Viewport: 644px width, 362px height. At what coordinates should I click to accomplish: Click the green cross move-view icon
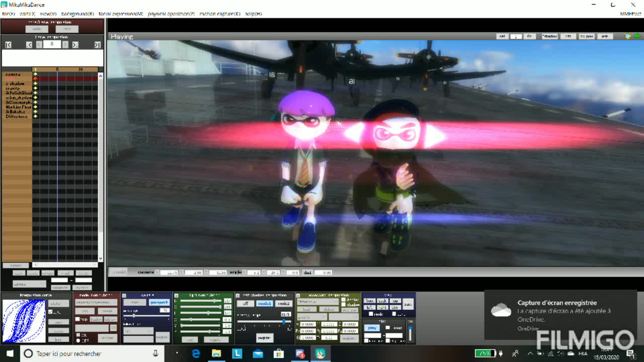click(x=637, y=36)
